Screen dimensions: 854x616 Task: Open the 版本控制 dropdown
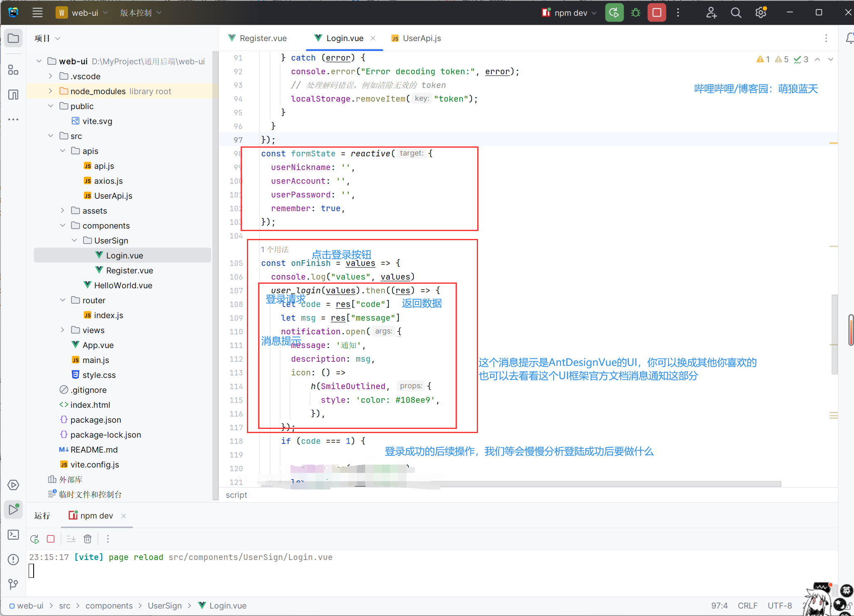point(141,13)
